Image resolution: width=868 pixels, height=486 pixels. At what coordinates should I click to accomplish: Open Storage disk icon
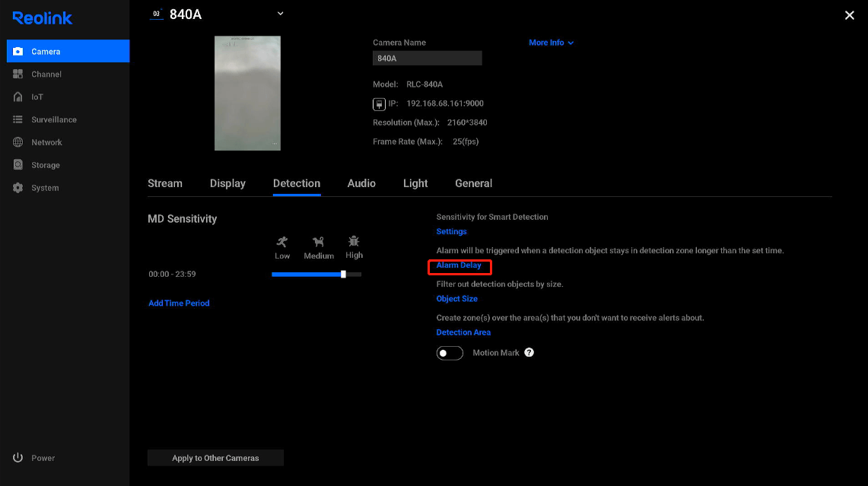17,165
